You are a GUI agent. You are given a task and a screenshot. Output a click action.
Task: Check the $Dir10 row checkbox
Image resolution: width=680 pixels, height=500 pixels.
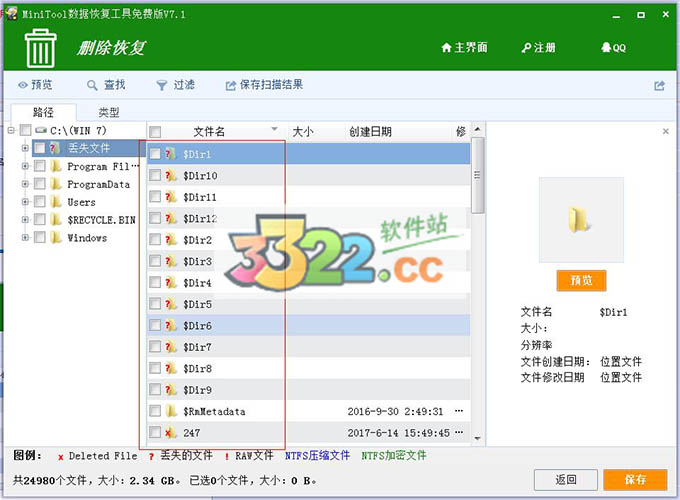click(155, 175)
